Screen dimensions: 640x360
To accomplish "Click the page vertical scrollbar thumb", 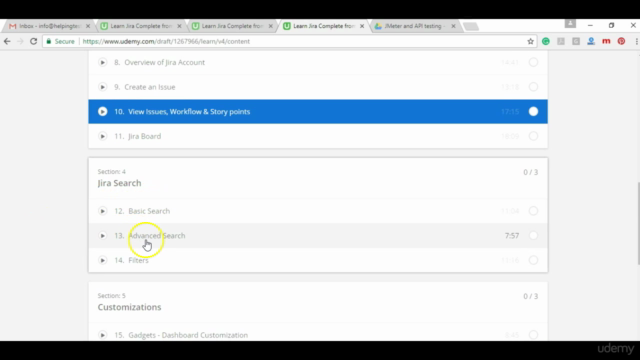I will click(638, 224).
